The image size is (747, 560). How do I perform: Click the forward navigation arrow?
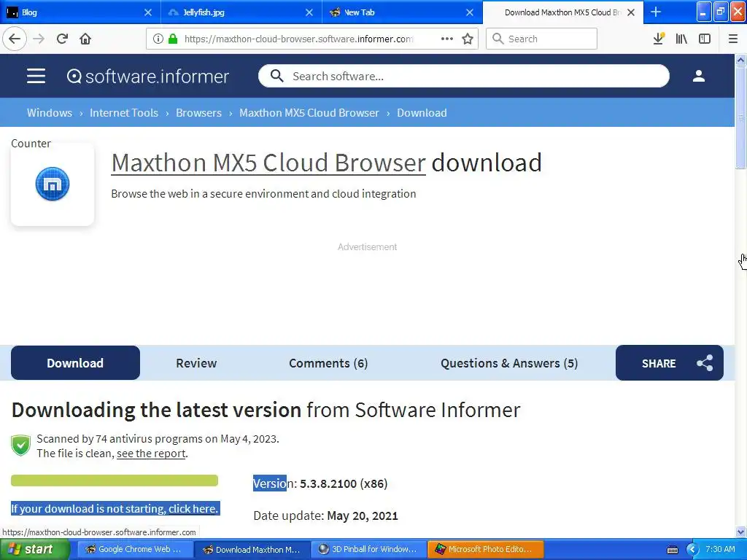[39, 39]
